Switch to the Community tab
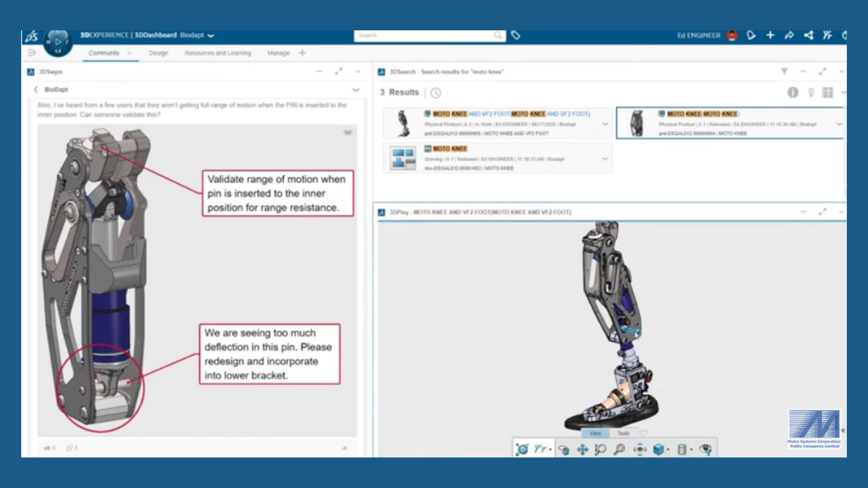The image size is (868, 488). (x=104, y=53)
